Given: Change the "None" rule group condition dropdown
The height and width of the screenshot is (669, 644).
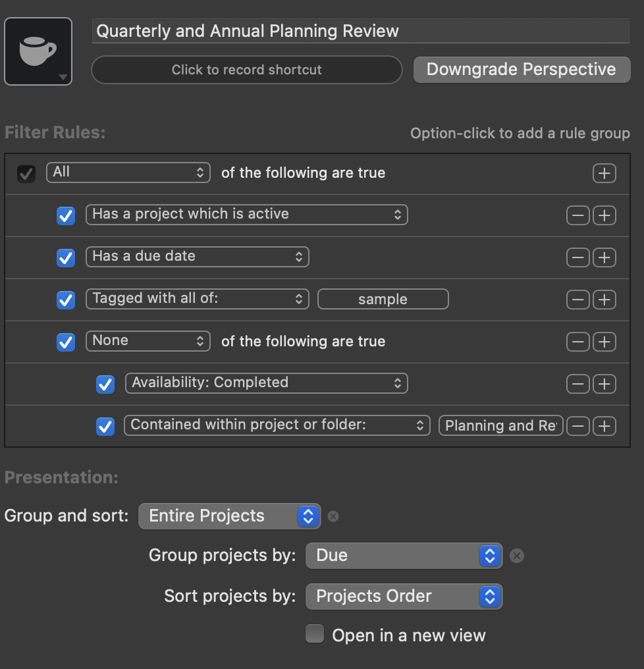Looking at the screenshot, I should 148,341.
